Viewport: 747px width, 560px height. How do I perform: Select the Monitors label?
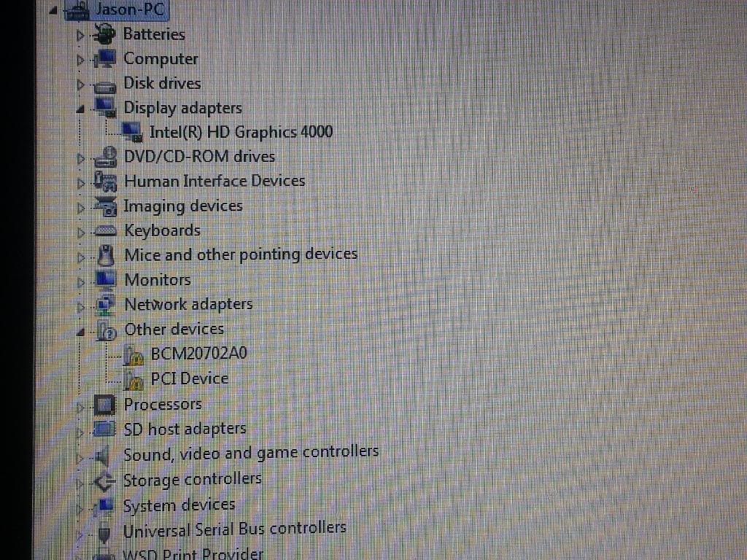[x=158, y=279]
